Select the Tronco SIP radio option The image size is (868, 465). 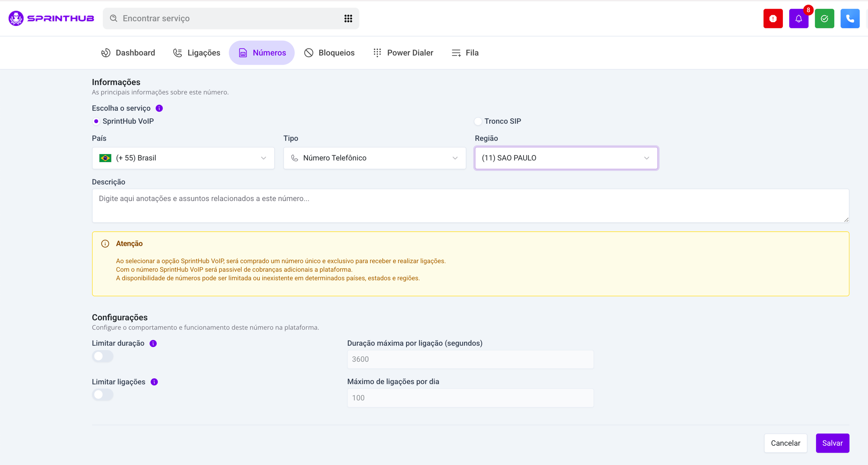(478, 121)
